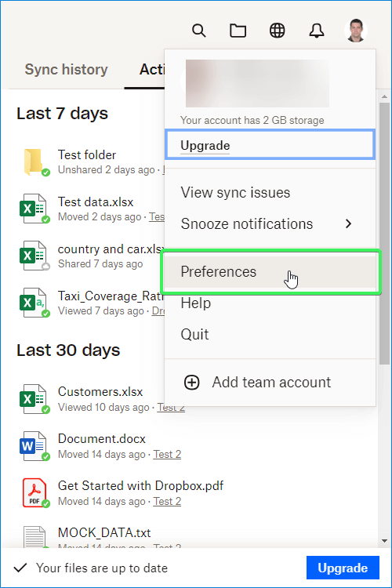Click the Customers.xlsx Excel icon
The width and height of the screenshot is (392, 588).
click(34, 399)
